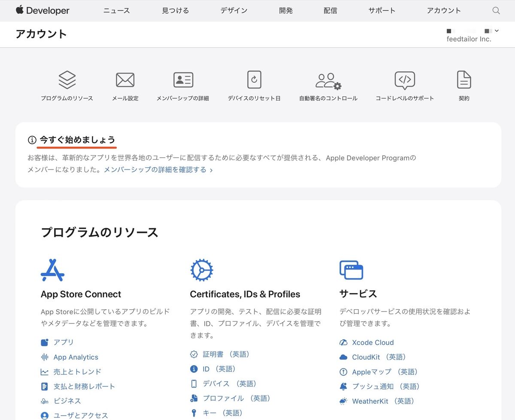Click the feedtailor Inc. team name
515x420 pixels.
469,39
